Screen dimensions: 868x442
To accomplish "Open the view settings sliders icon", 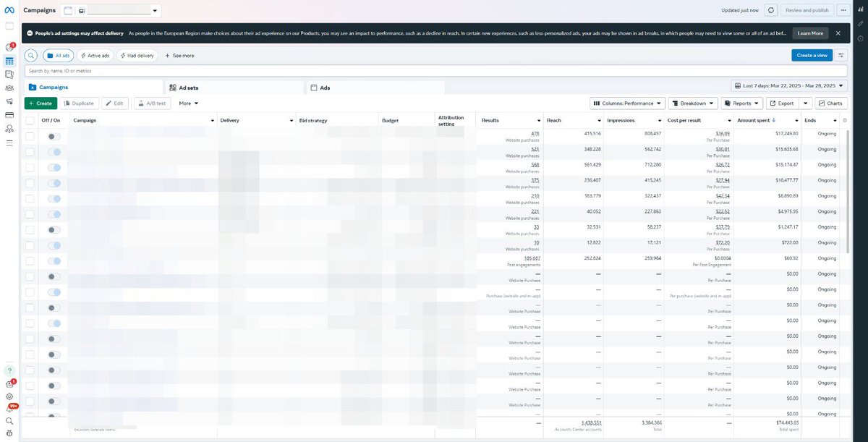I will [x=841, y=55].
